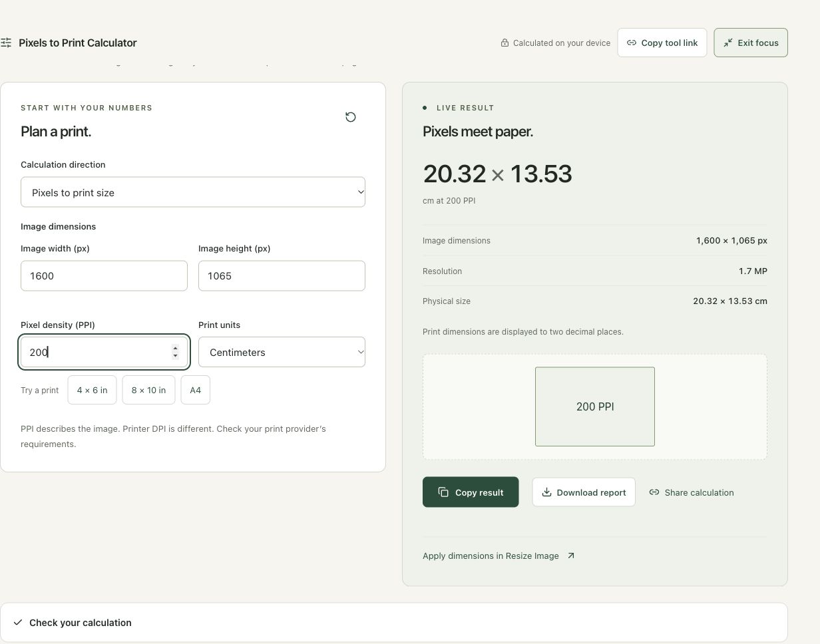Click the Exit focus button
Viewport: 820px width, 644px height.
751,43
